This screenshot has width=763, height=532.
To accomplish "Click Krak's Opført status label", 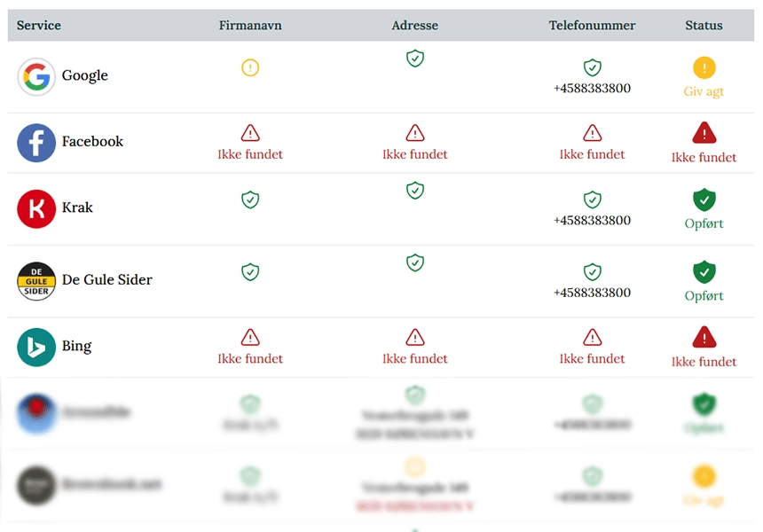I will pos(704,224).
